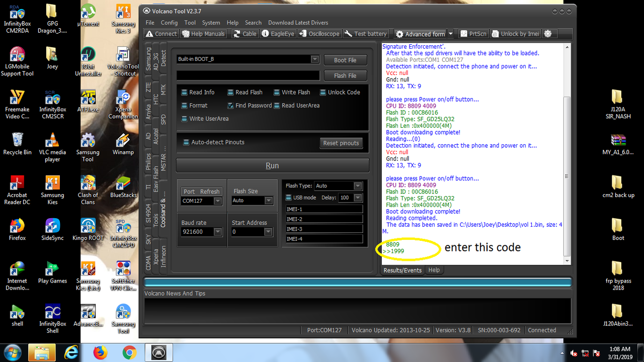Click the Boot File button
Screen dimensions: 644x362
pos(345,60)
